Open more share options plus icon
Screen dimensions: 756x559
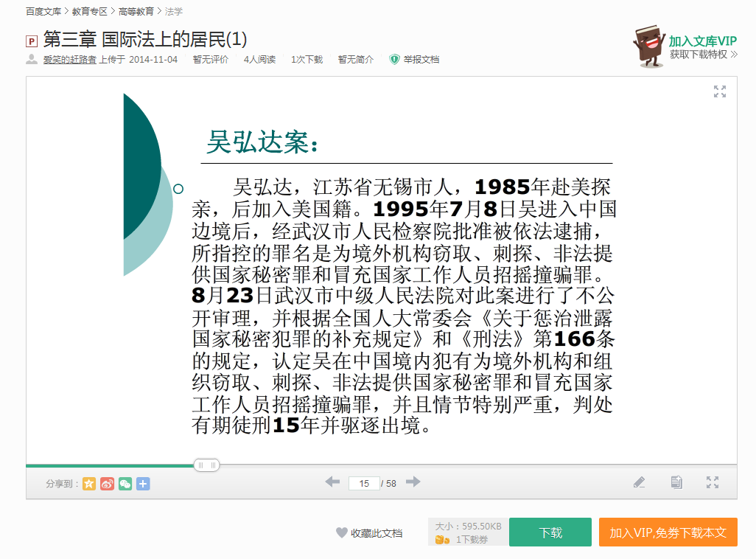143,484
